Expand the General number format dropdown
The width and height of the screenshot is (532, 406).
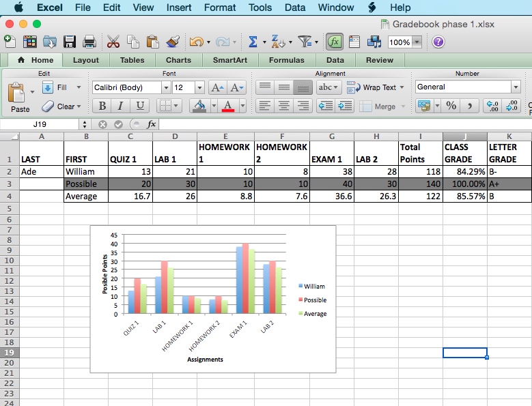point(516,87)
